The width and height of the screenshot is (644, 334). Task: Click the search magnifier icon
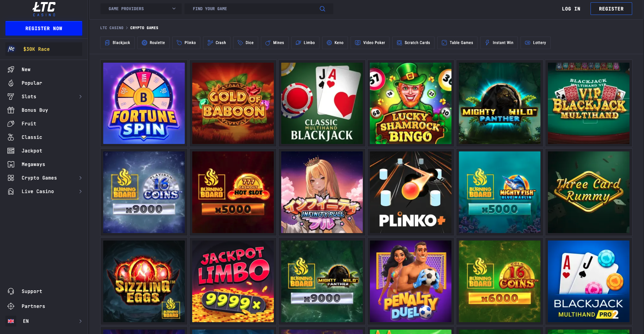click(x=323, y=9)
